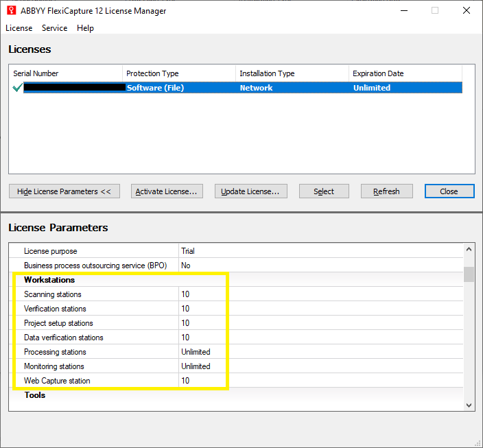The height and width of the screenshot is (448, 483).
Task: Click the Close button
Action: (449, 191)
